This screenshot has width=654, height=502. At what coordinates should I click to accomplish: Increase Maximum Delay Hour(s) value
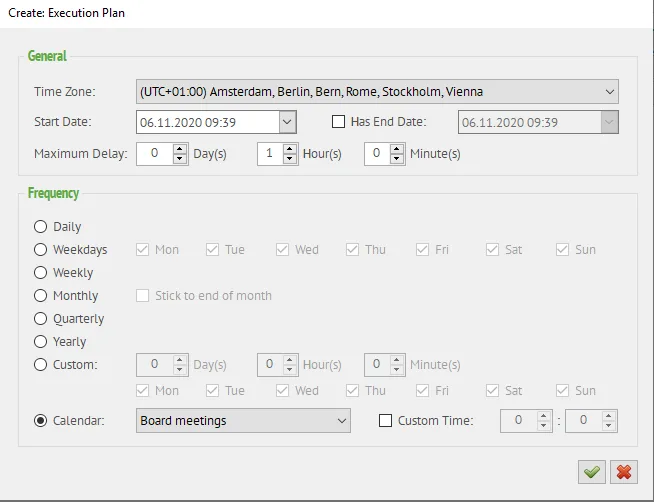tap(289, 149)
